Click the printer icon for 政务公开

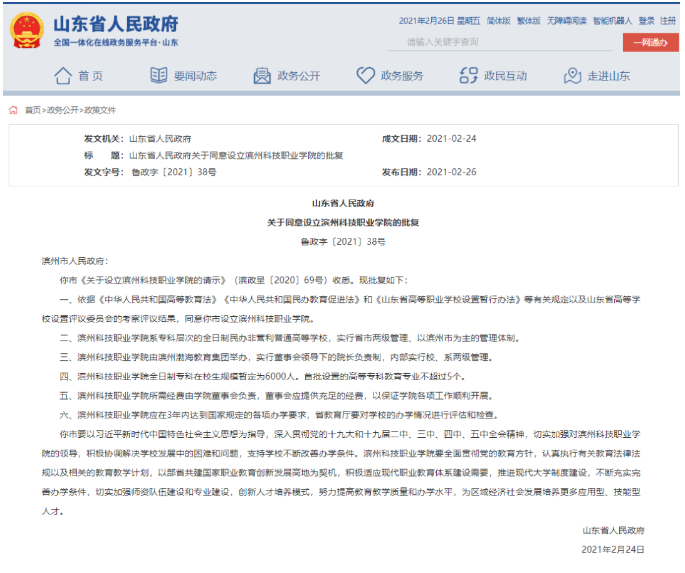pyautogui.click(x=262, y=76)
